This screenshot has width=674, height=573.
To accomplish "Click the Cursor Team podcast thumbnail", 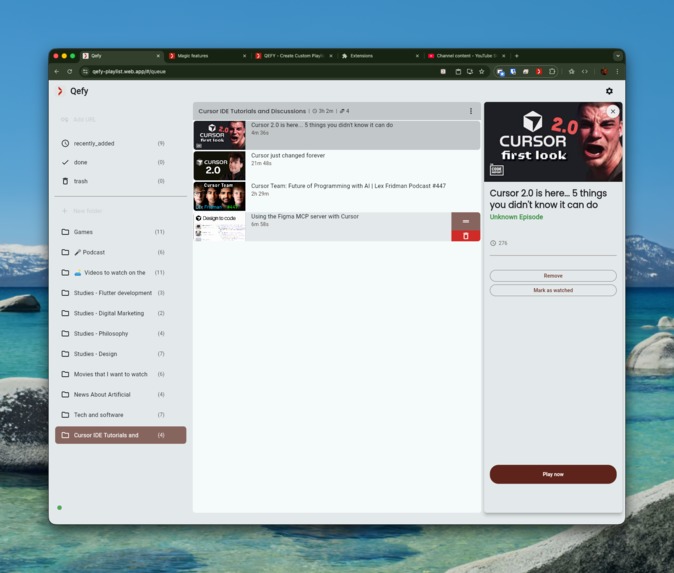I will [x=220, y=196].
